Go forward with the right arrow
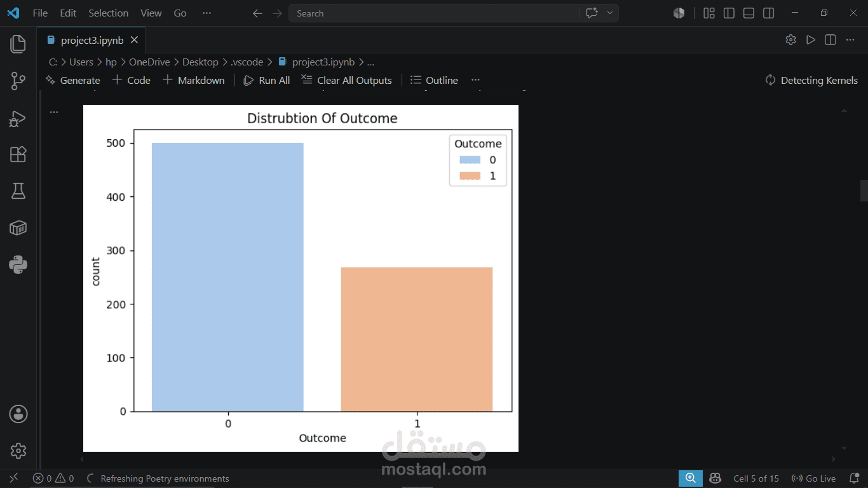Screen dimensions: 868x488 [277, 13]
